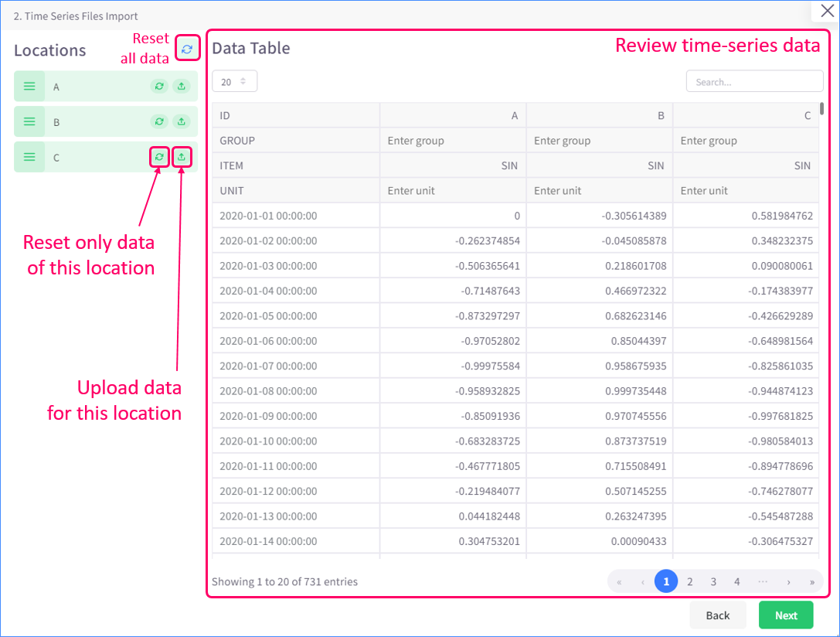Click the SIN item cell under column B
Image resolution: width=840 pixels, height=637 pixels.
click(600, 165)
